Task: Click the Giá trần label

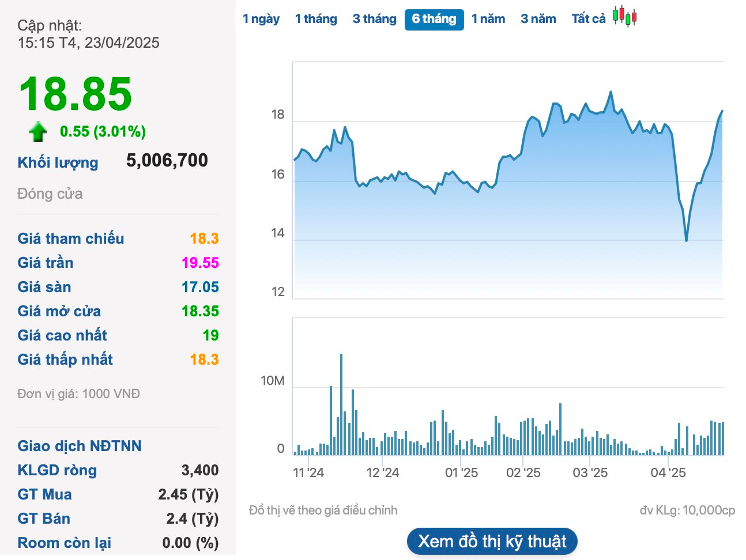Action: tap(45, 263)
